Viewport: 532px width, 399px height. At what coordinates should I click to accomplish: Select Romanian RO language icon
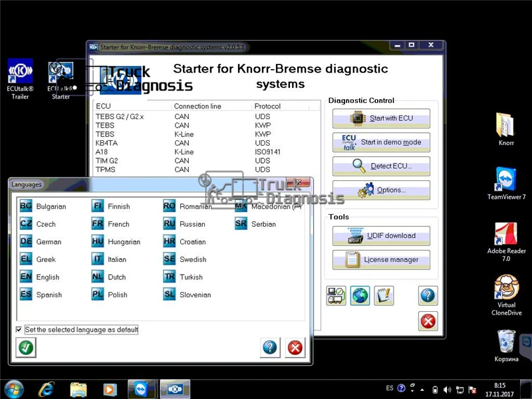coord(170,206)
